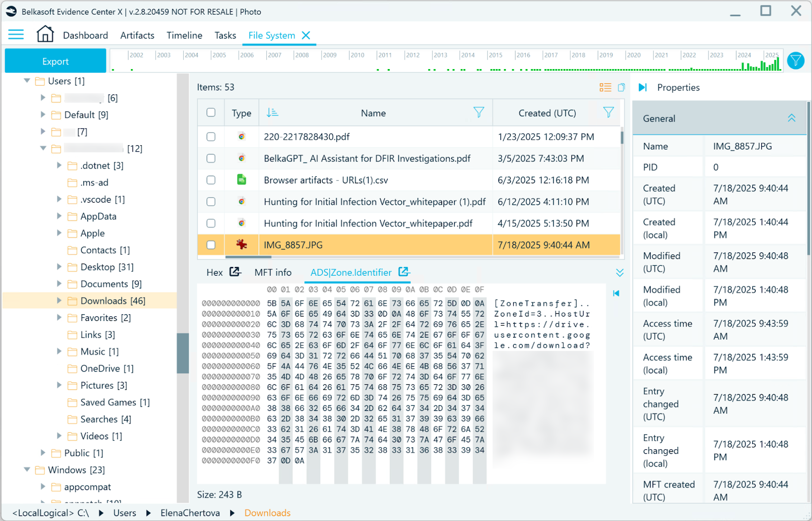Expand the Documents [9] node
812x521 pixels.
click(59, 284)
